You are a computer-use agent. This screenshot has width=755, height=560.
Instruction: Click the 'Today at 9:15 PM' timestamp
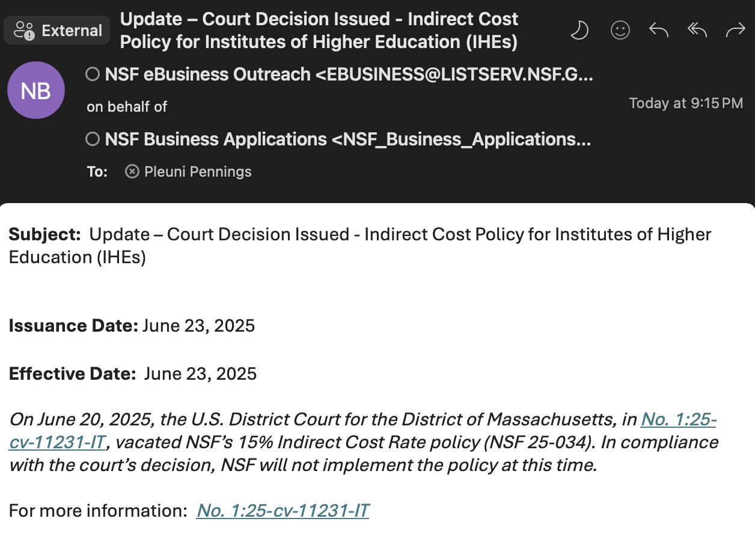tap(686, 103)
